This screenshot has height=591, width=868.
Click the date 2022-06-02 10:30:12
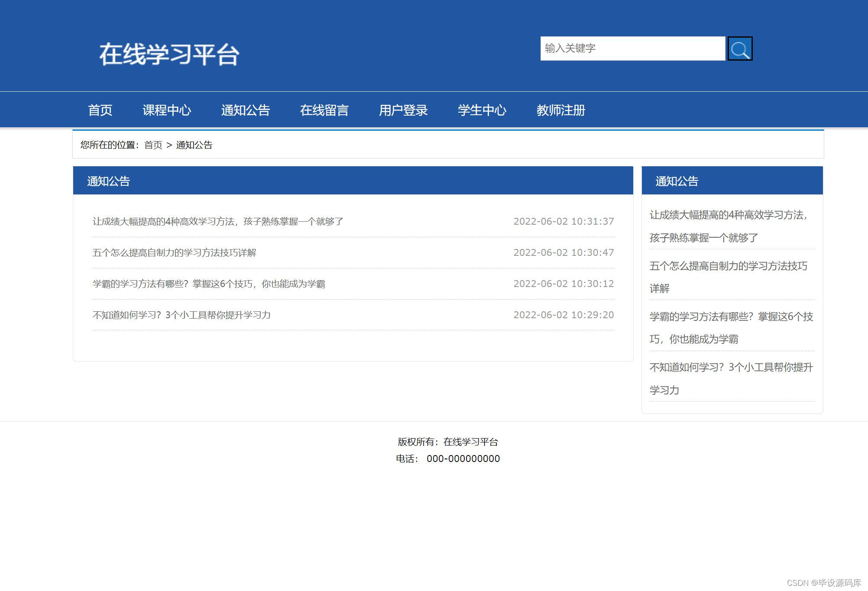click(x=564, y=284)
